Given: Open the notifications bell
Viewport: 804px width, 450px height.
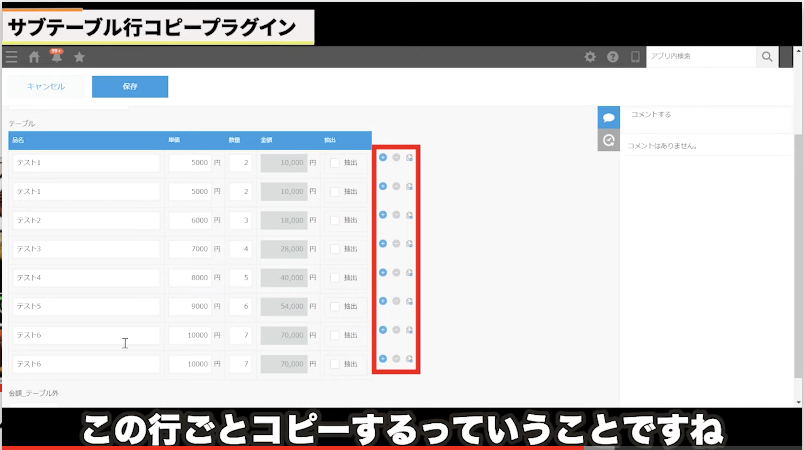Looking at the screenshot, I should (x=56, y=57).
